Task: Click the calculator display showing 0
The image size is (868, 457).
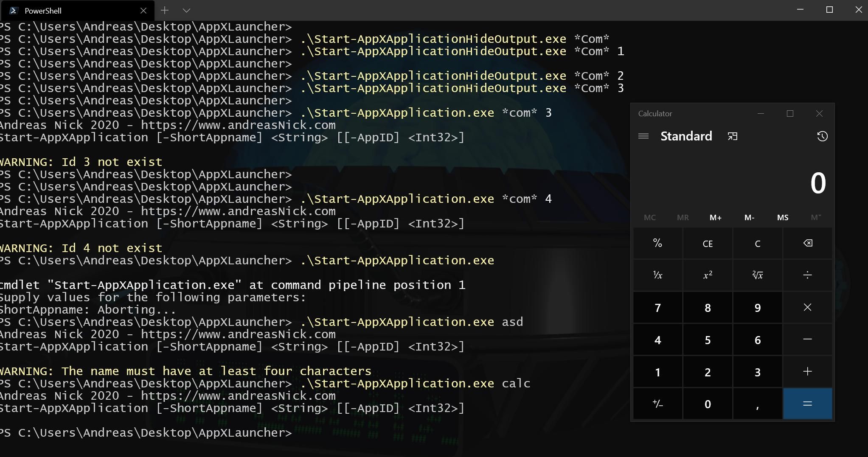Action: (x=733, y=183)
